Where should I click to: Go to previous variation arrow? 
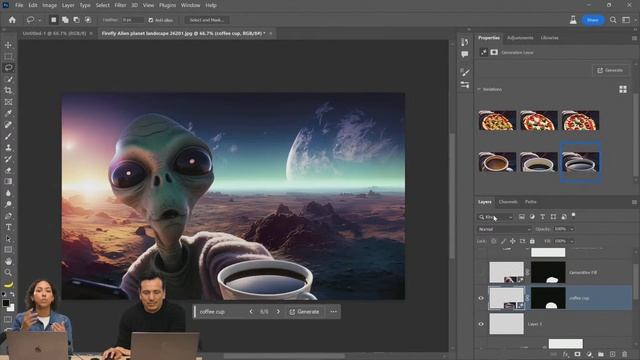(x=251, y=311)
